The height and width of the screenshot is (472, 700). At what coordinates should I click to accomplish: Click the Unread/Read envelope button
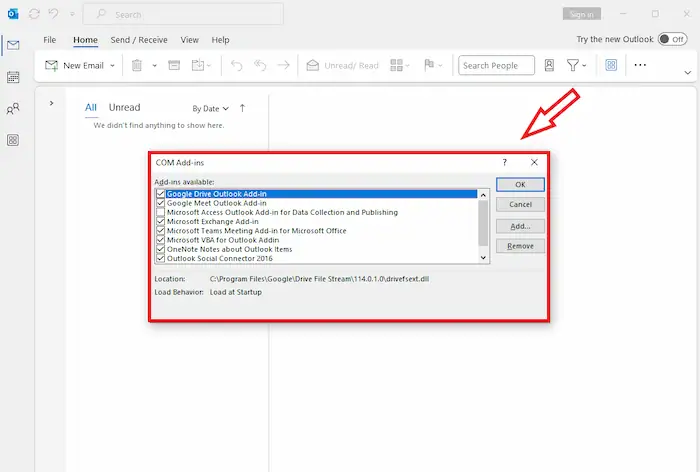pos(342,66)
